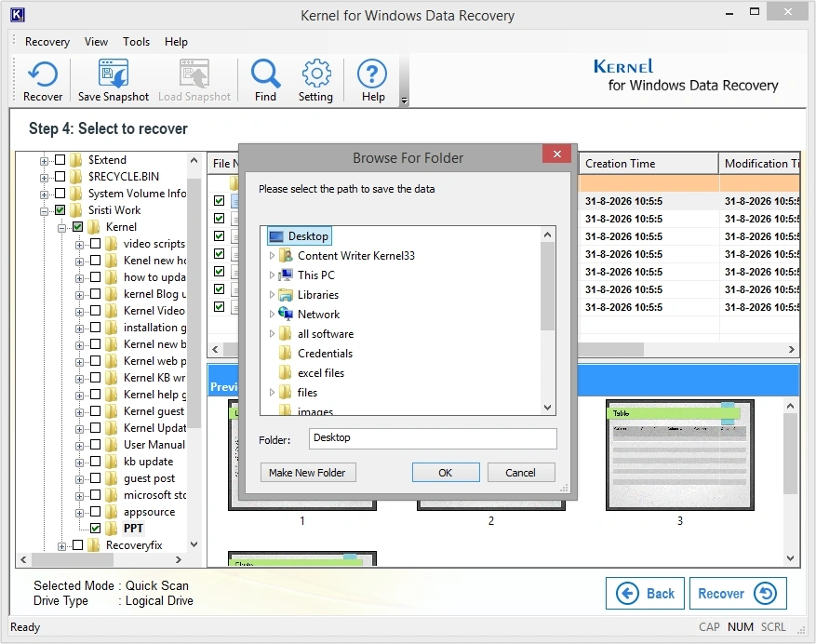Expand the Libraries node
Screen dimensions: 816x644
point(272,295)
